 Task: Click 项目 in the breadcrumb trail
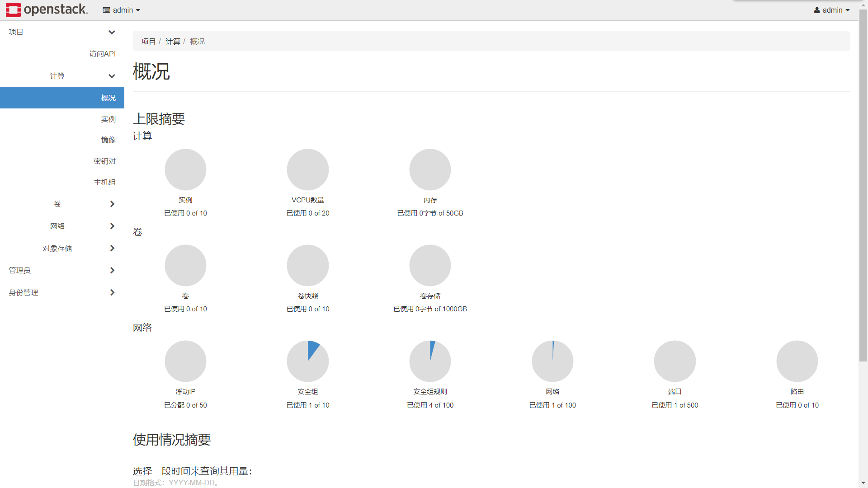pos(148,41)
